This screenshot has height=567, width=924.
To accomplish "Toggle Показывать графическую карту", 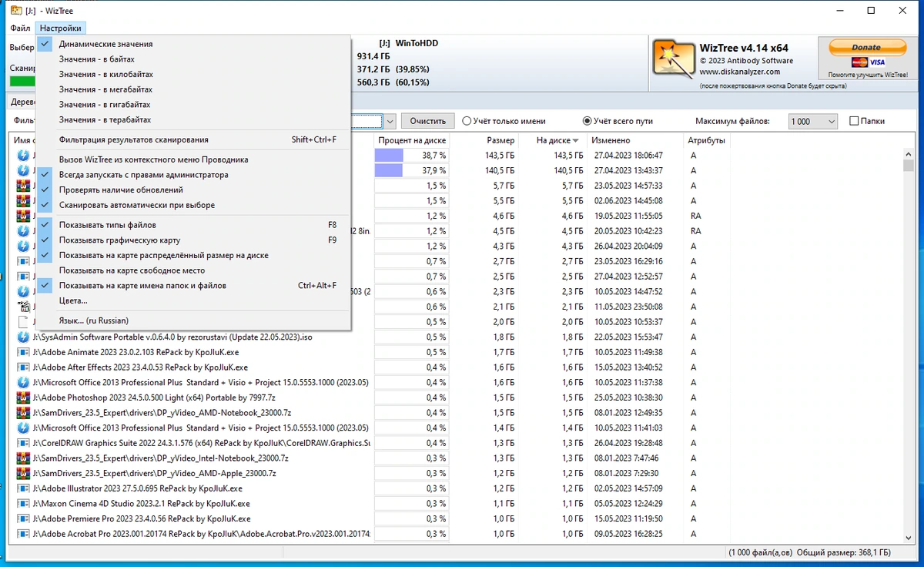I will tap(193, 240).
